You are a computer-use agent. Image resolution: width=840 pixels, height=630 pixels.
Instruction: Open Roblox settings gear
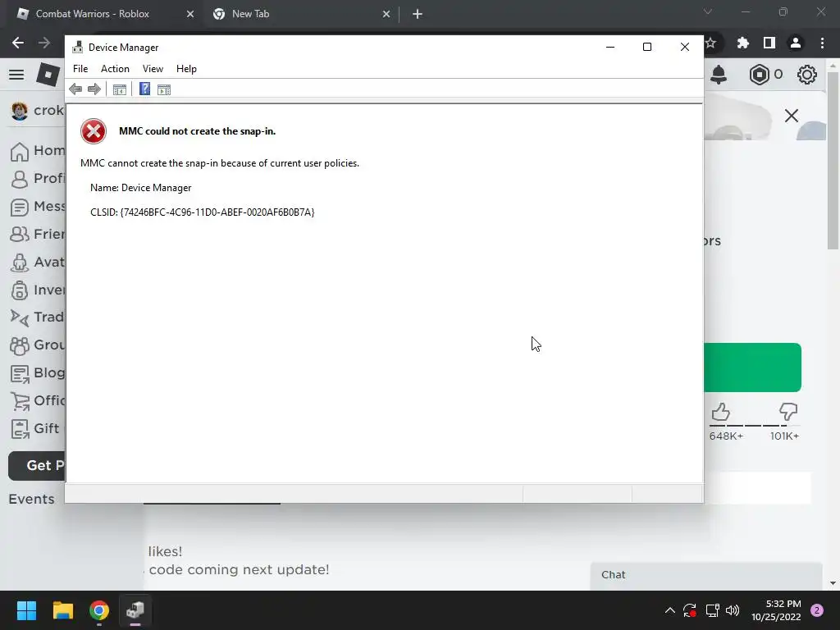[807, 75]
